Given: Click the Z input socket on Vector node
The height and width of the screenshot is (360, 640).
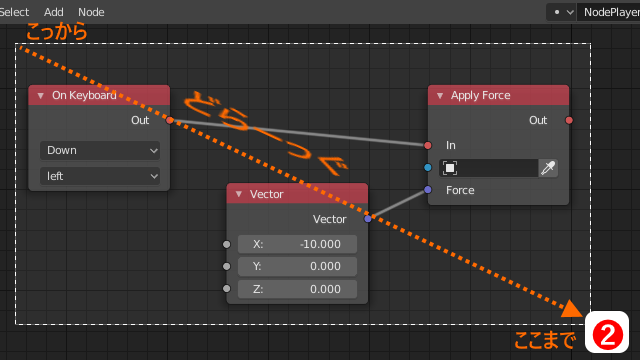Looking at the screenshot, I should point(227,289).
